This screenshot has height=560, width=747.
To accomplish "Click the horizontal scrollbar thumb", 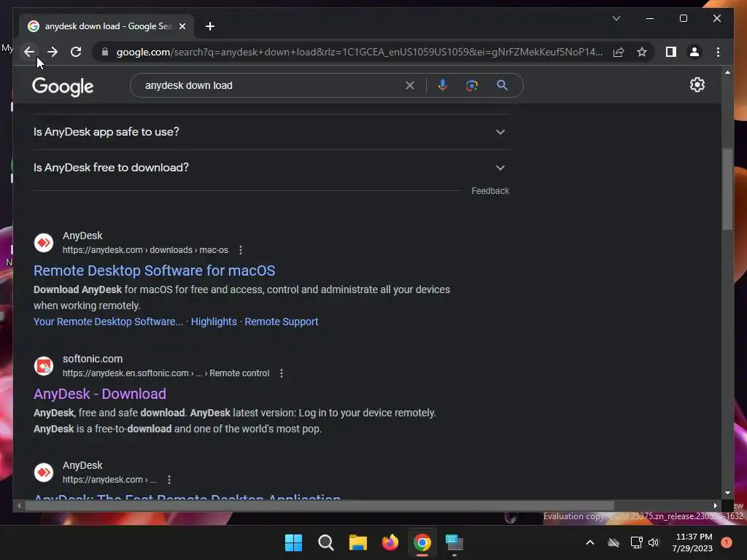I will 320,506.
